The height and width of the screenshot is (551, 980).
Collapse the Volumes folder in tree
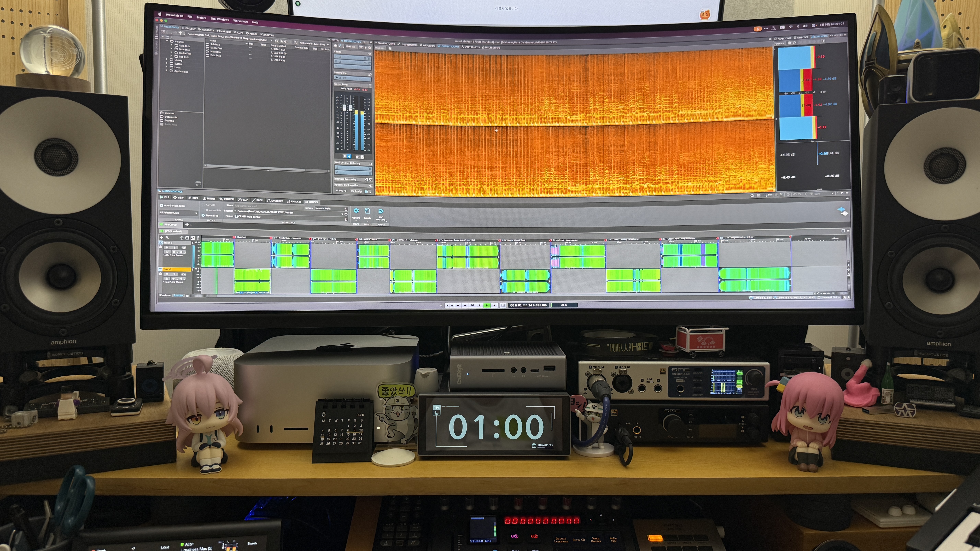coord(167,41)
